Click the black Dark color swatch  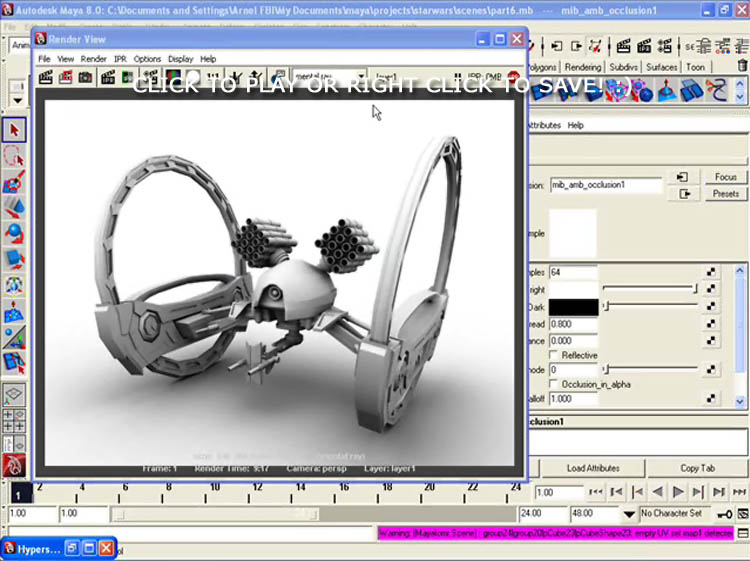[x=573, y=307]
